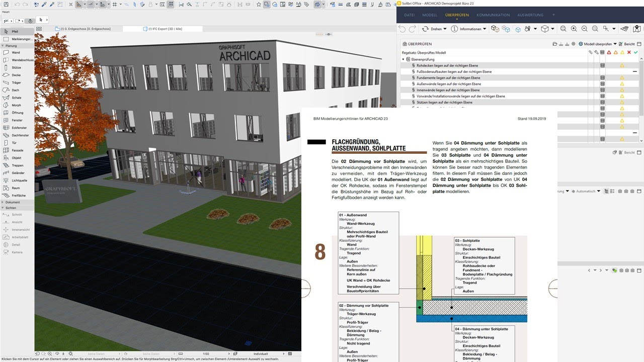Toggle orange moderate severity filter in Solibri
Screen dimensions: 644x362
click(616, 52)
